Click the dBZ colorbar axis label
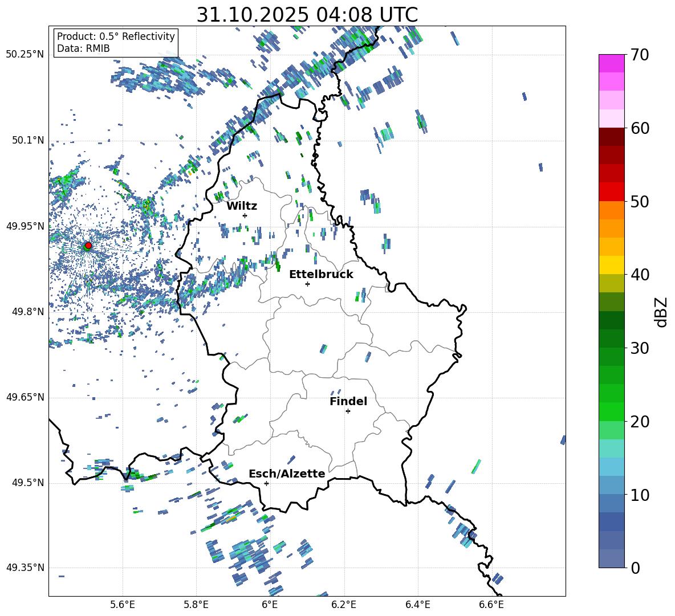This screenshot has height=616, width=675. coord(661,312)
